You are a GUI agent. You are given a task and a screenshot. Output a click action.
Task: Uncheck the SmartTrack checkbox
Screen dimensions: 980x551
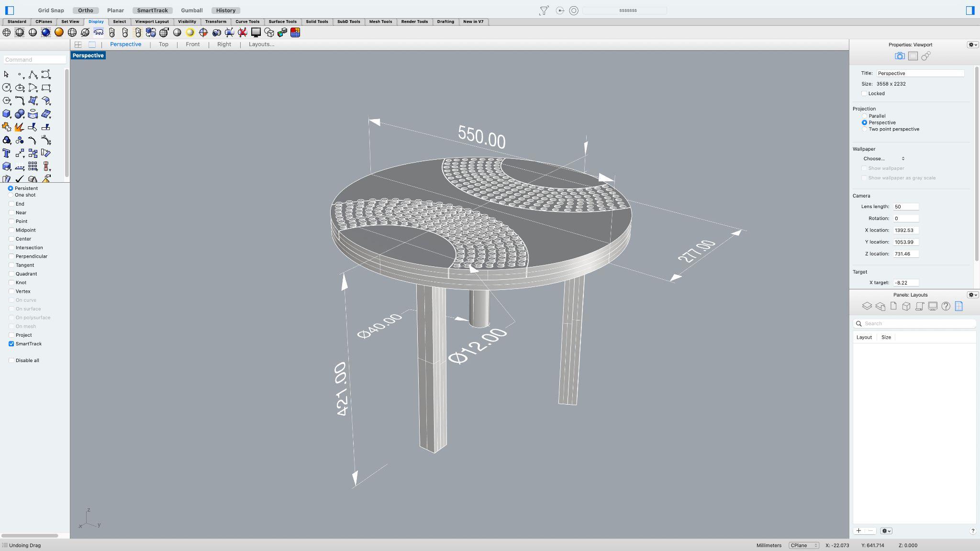point(11,344)
